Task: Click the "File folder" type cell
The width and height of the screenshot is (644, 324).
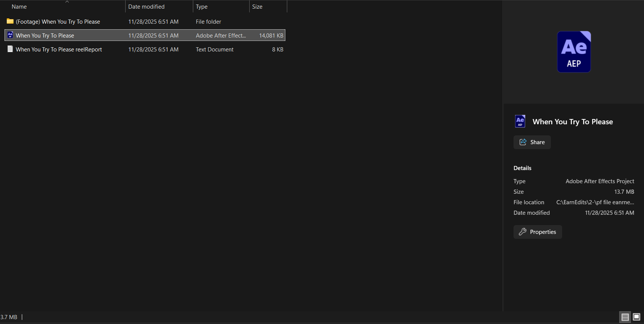Action: coord(208,22)
